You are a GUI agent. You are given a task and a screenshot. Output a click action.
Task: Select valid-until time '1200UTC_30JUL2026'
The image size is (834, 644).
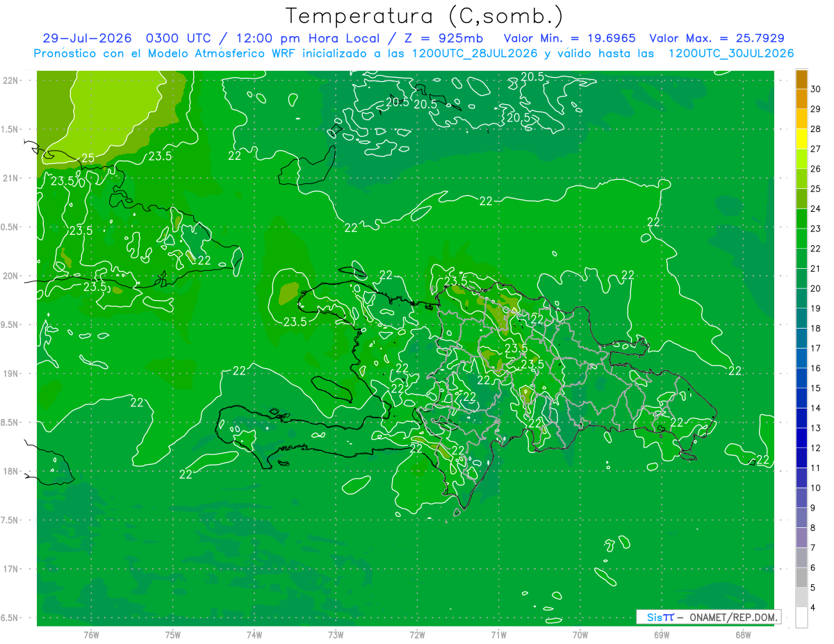coord(730,53)
